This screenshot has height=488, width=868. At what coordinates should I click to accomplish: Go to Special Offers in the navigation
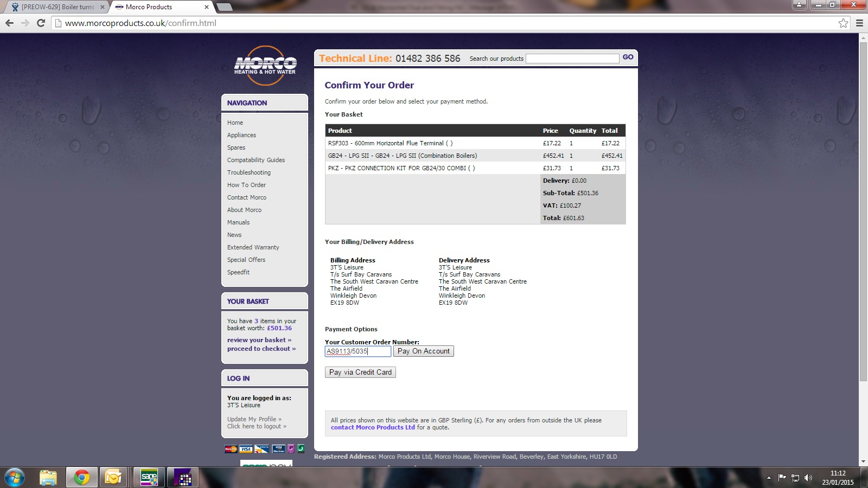246,260
